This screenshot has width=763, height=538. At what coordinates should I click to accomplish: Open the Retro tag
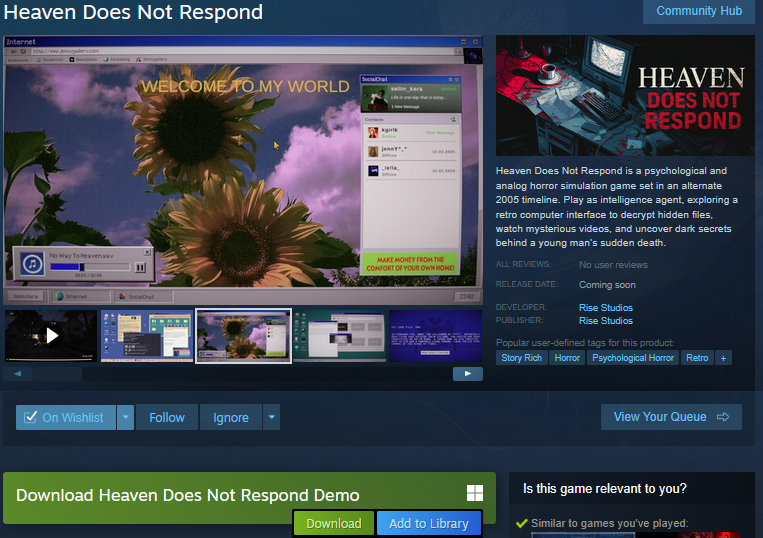697,358
